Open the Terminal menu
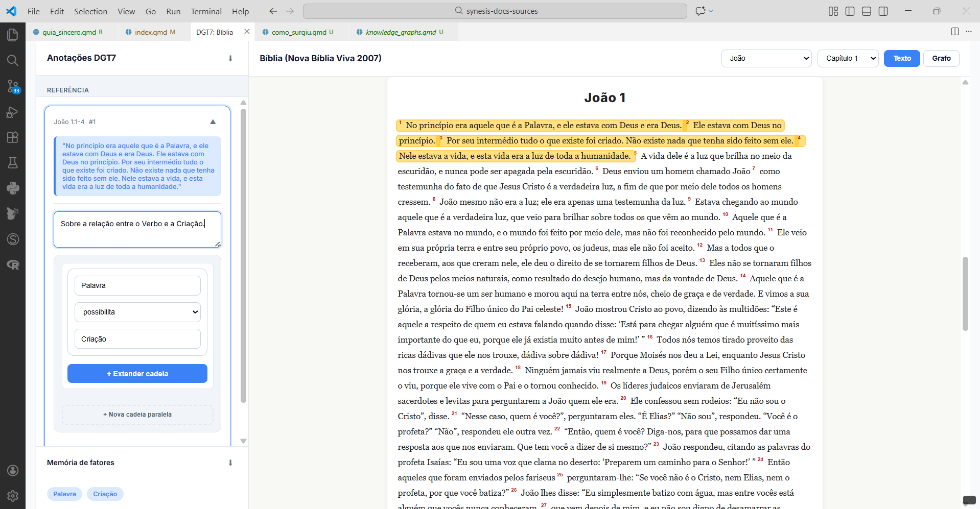The height and width of the screenshot is (509, 980). pyautogui.click(x=206, y=11)
